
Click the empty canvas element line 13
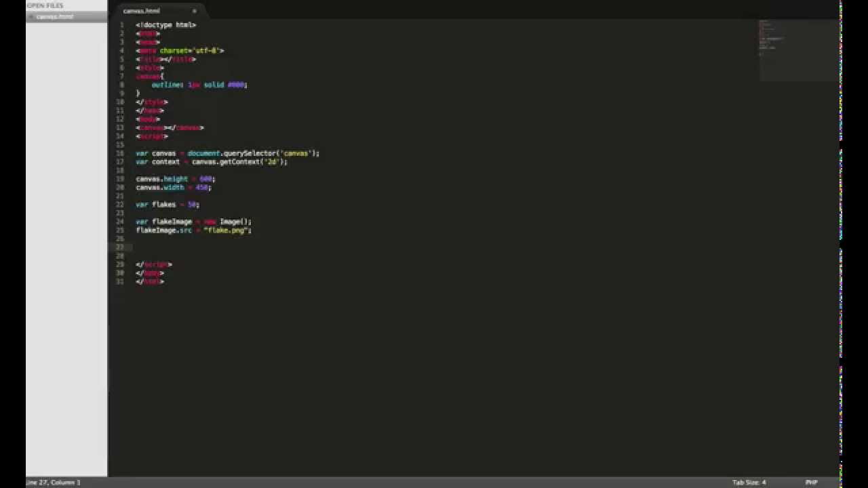coord(170,127)
